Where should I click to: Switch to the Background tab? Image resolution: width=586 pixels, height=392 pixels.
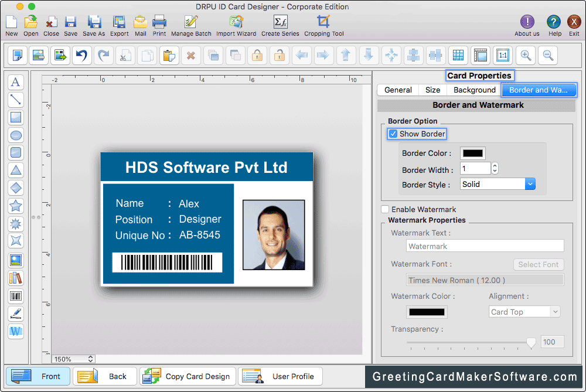[x=474, y=90]
